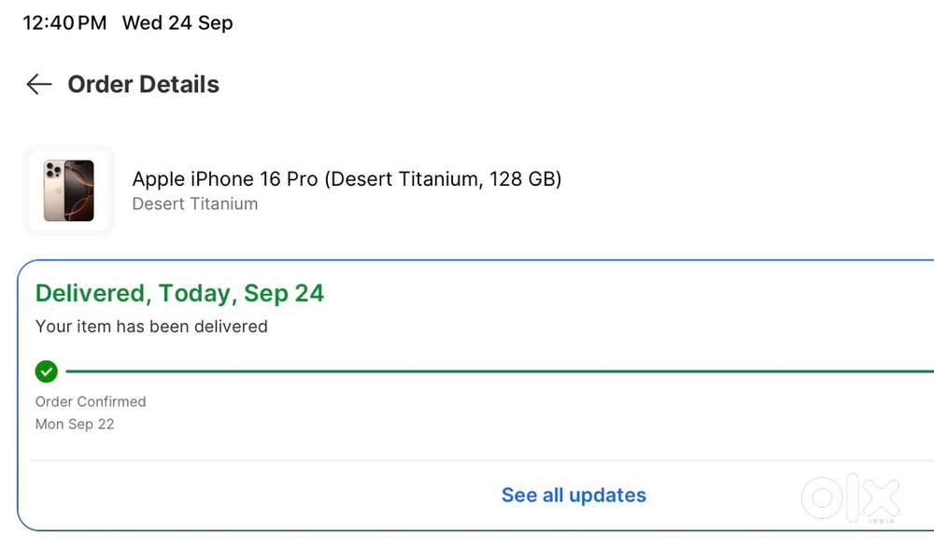Select the "Delivered, Today, Sep 24" heading
The image size is (934, 560).
[x=179, y=293]
